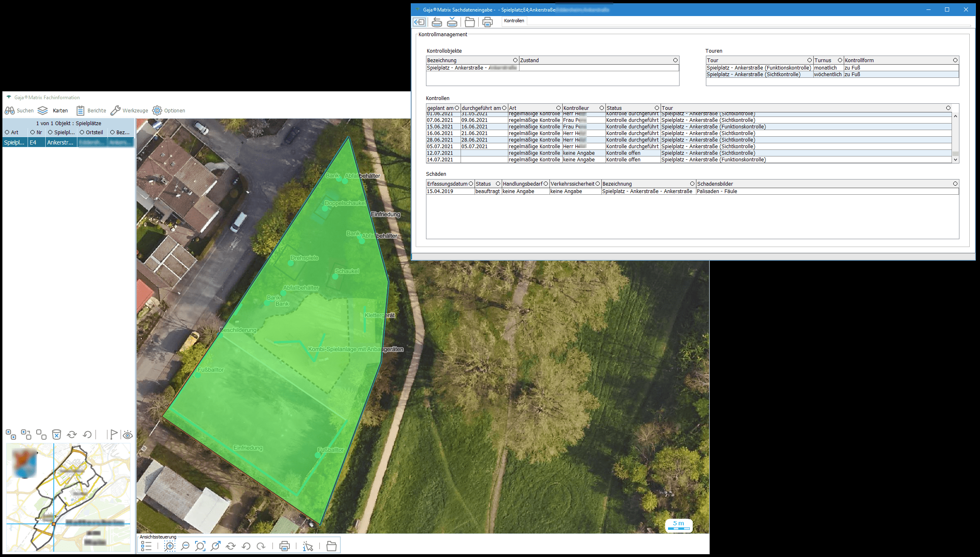Click the zoom-in magnifier in Ansichtssteuerung
The image size is (980, 557).
[x=170, y=546]
